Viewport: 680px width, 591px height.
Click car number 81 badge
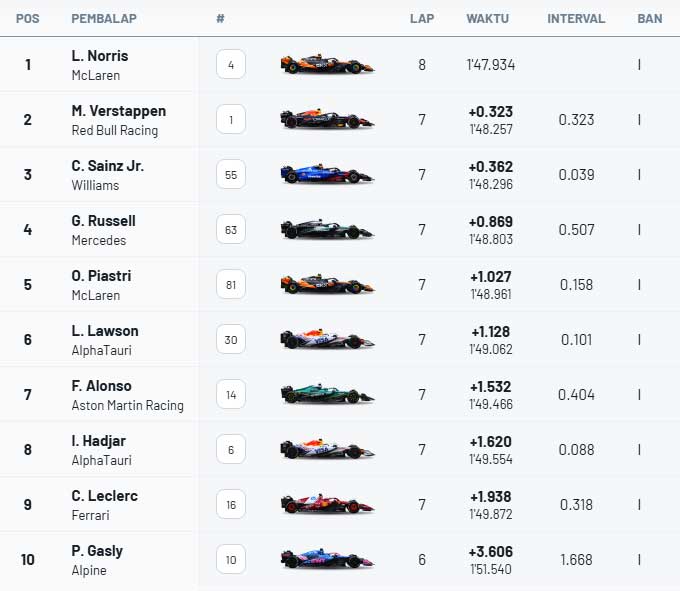coord(231,285)
